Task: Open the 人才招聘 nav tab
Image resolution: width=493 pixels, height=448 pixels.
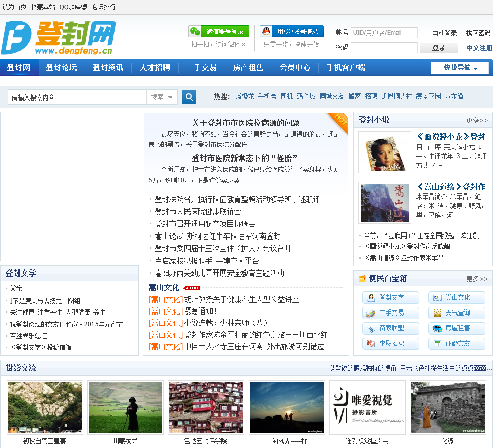Action: 155,68
